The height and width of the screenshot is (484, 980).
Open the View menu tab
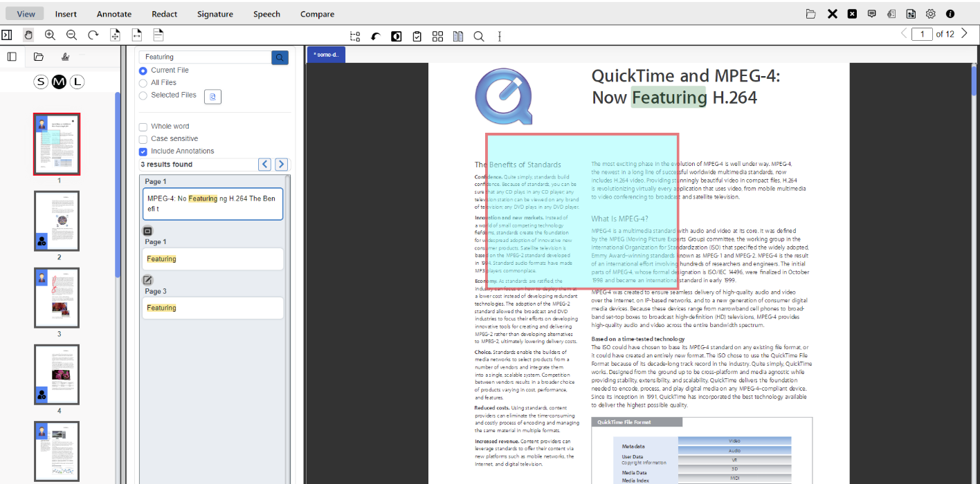coord(26,14)
